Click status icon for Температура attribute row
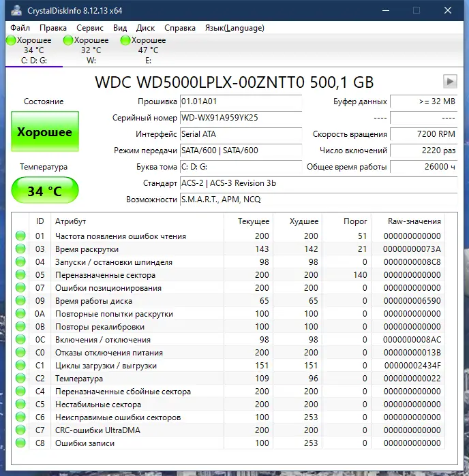 point(20,378)
